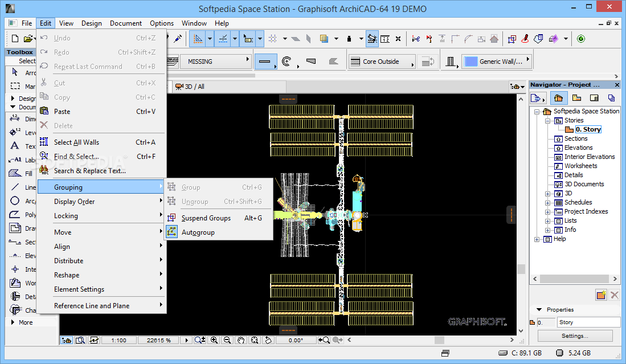
Task: Select the straight wall geometry method
Action: 265,62
